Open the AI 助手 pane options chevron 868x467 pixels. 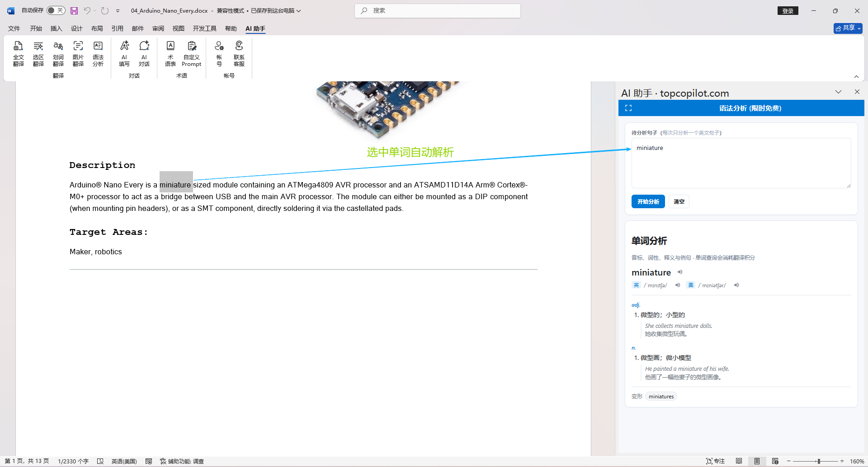pyautogui.click(x=838, y=92)
